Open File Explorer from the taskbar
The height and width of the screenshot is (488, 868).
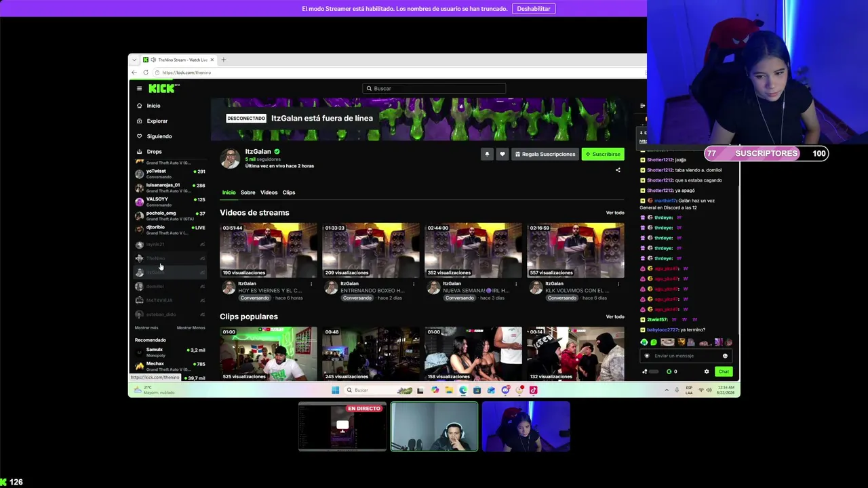[449, 390]
